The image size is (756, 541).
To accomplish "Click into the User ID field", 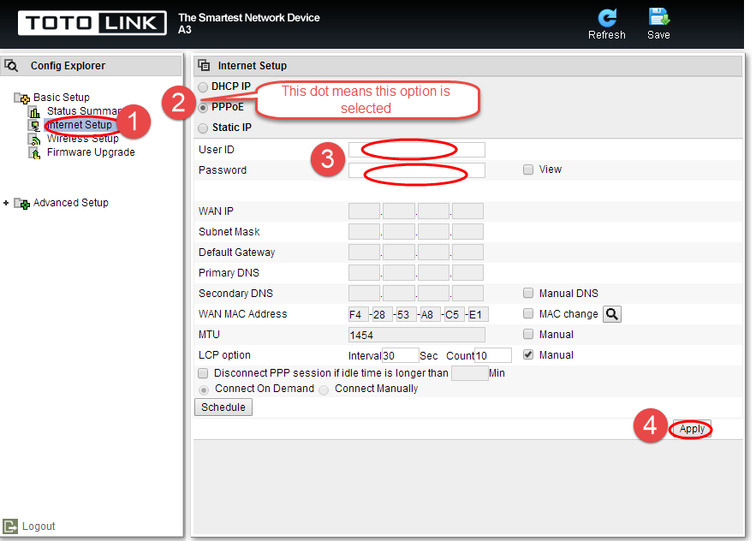I will [x=417, y=150].
